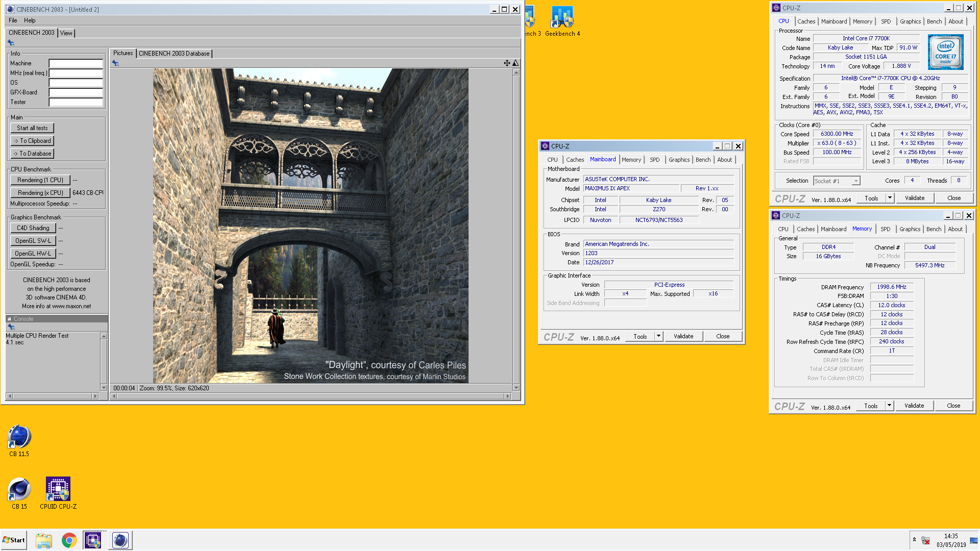This screenshot has width=980, height=551.
Task: Open CB 11.5 desktop shortcut
Action: click(x=19, y=440)
